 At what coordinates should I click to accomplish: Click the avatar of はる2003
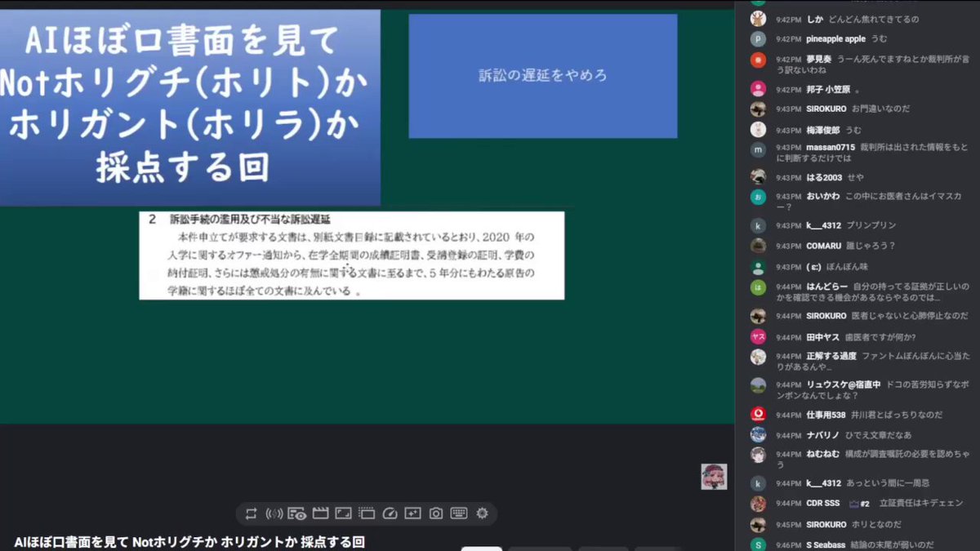[x=758, y=177]
